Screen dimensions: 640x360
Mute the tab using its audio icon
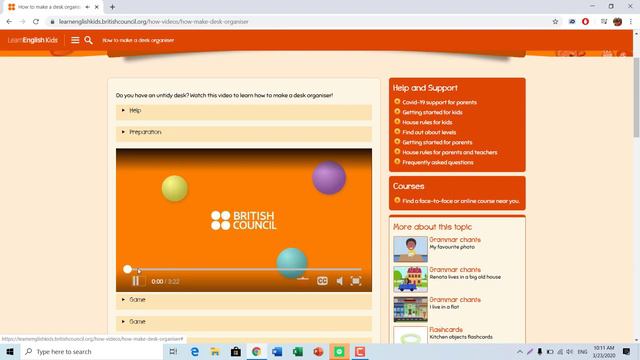pos(87,7)
